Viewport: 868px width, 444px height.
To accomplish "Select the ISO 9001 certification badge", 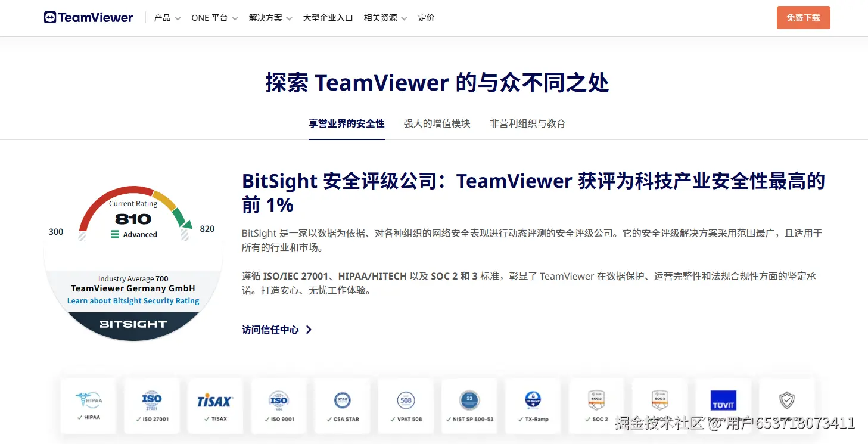I will 279,405.
